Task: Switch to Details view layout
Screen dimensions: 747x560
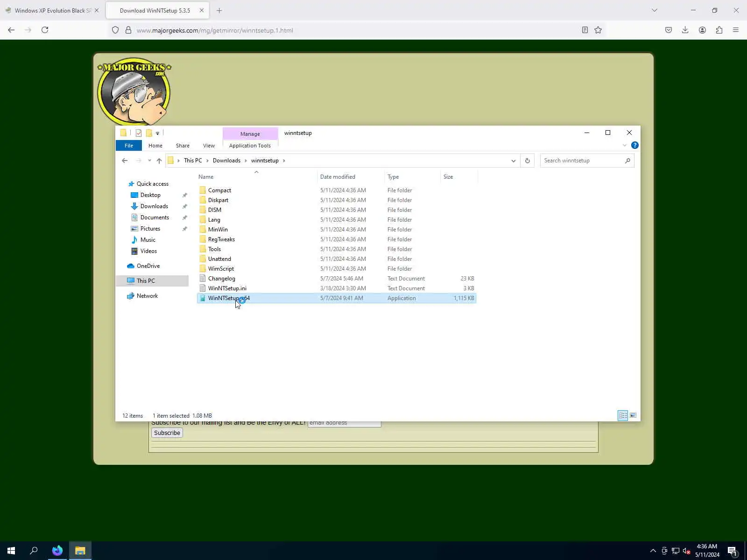Action: [x=623, y=415]
